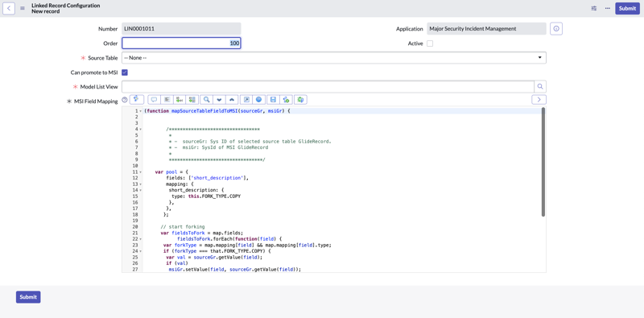Open the script editor help icon
This screenshot has height=318, width=644.
tap(258, 100)
